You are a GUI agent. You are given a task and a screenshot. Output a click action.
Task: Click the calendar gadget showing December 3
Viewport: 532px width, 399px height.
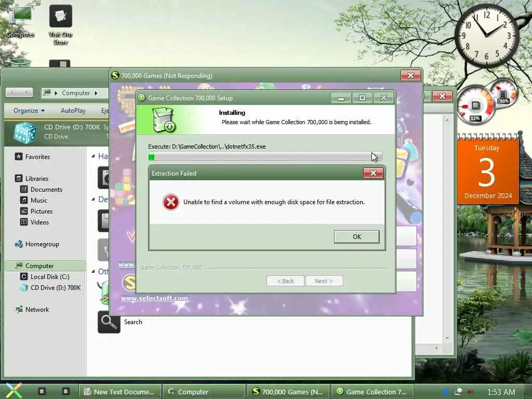488,170
